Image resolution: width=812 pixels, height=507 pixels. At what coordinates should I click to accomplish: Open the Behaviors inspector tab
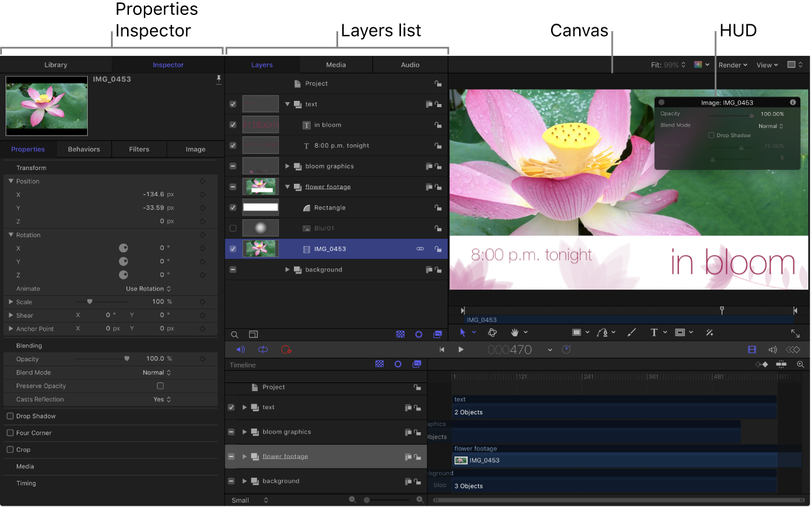[83, 149]
